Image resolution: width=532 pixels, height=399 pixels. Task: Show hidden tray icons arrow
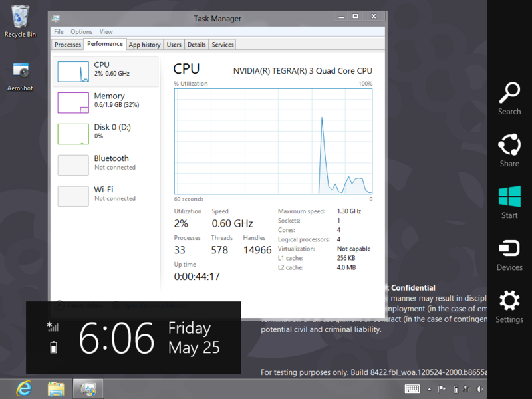(429, 389)
